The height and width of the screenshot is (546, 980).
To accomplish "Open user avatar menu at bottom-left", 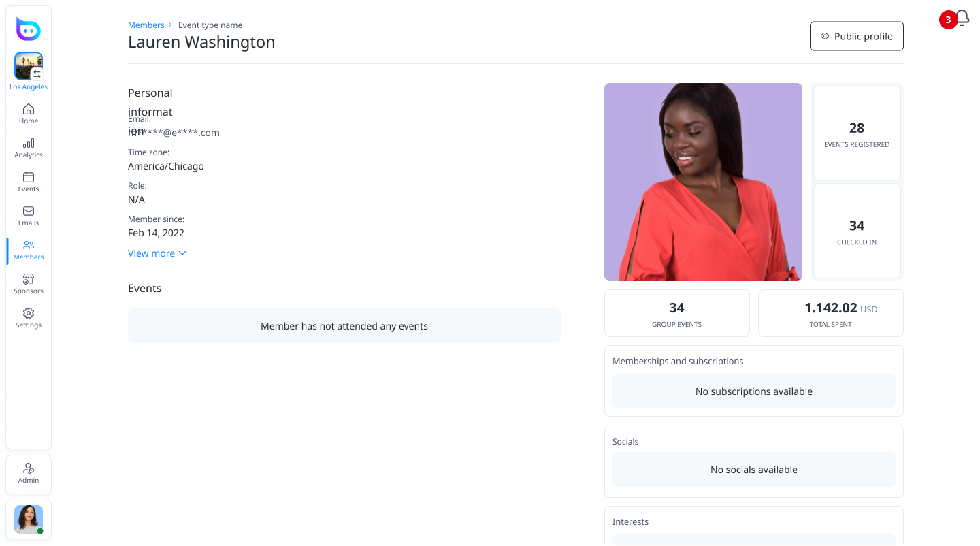I will click(x=29, y=519).
